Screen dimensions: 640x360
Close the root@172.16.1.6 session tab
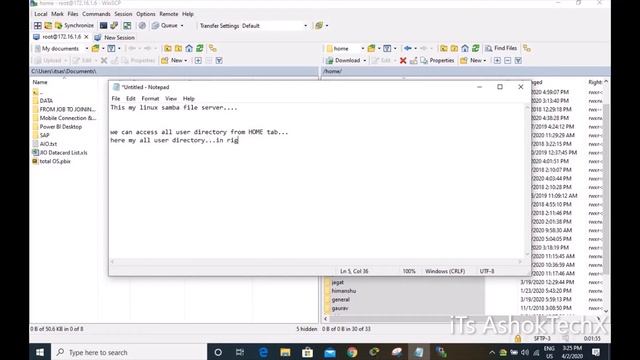[x=86, y=37]
